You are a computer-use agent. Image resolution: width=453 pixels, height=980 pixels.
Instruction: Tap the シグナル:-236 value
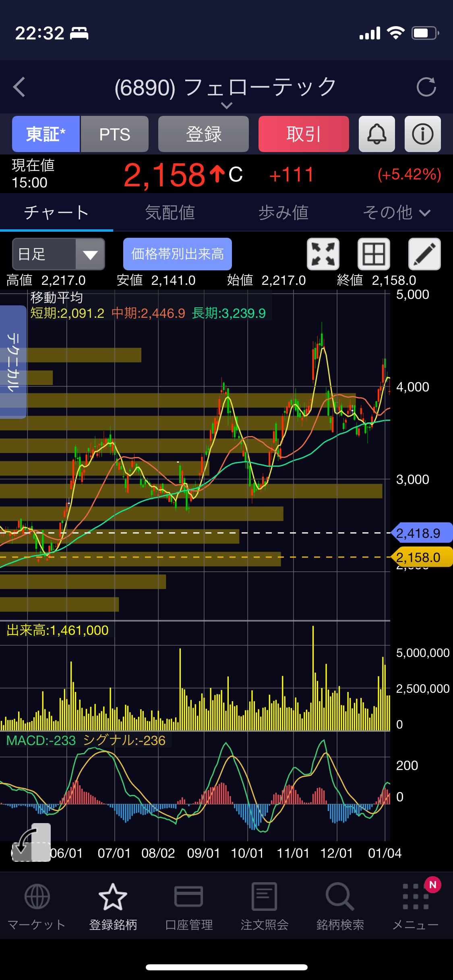coord(124,740)
